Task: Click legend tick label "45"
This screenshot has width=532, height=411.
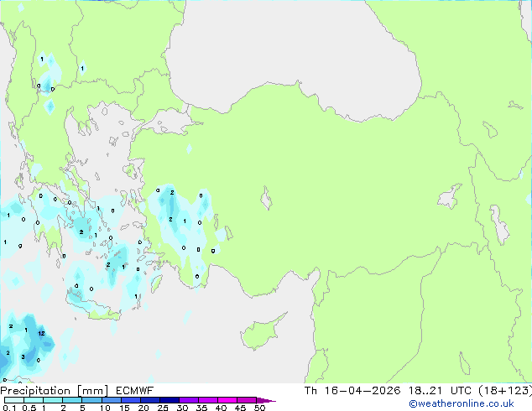Action: pos(240,408)
